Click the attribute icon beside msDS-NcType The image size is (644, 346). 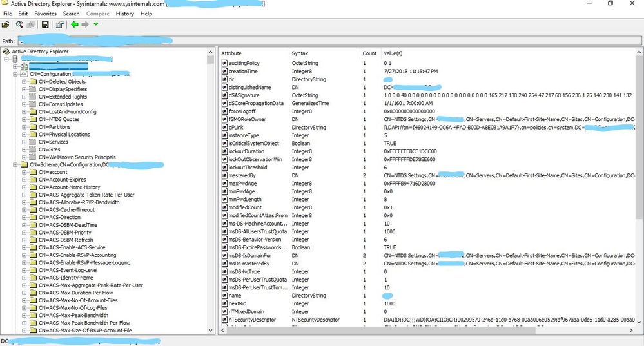[225, 272]
